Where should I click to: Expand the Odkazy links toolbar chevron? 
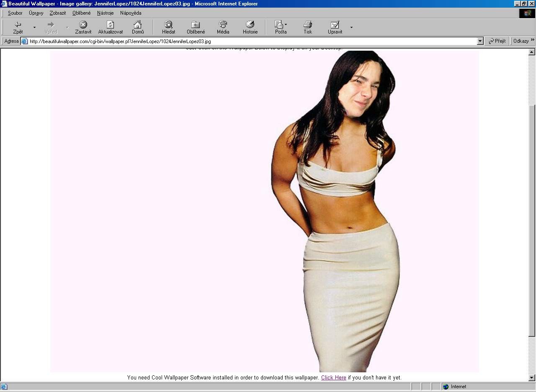point(532,40)
